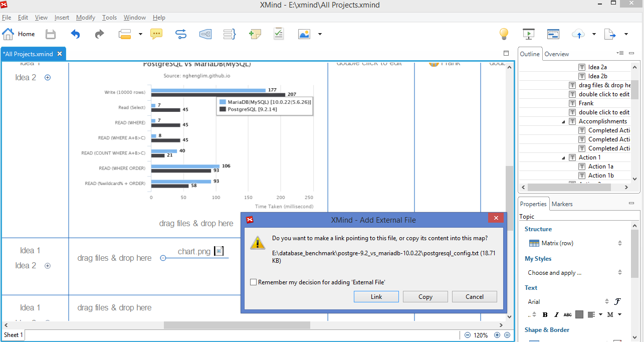
Task: Open the Modify menu
Action: tap(86, 17)
